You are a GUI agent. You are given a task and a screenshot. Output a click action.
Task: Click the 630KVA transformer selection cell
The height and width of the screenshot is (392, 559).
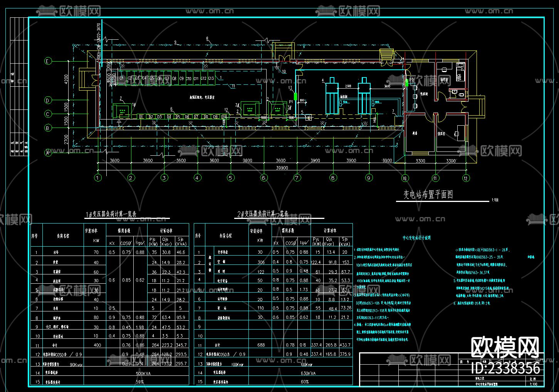[308, 373]
